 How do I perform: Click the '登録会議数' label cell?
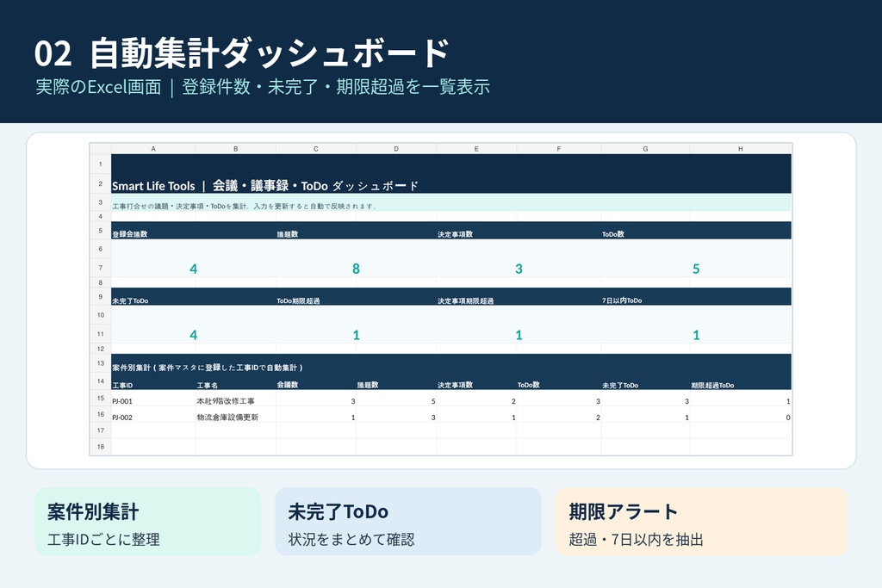[129, 234]
